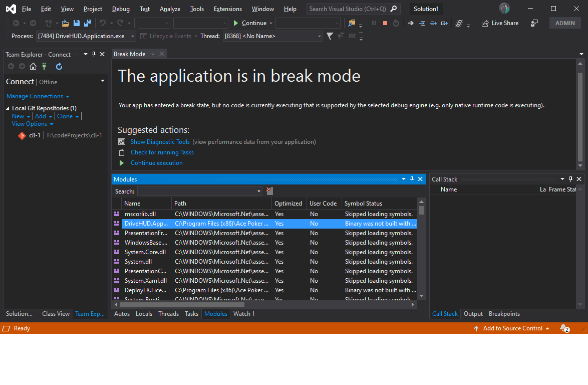The width and height of the screenshot is (588, 385).
Task: Switch to the Threads tab
Action: [168, 313]
